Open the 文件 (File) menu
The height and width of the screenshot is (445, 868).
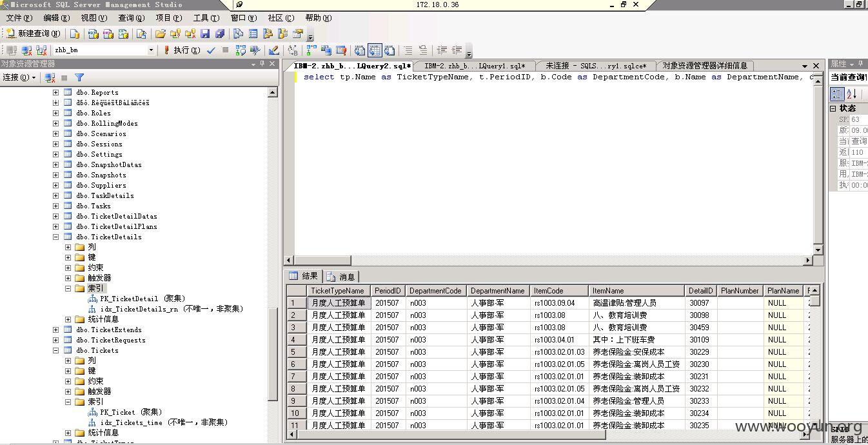(x=19, y=17)
